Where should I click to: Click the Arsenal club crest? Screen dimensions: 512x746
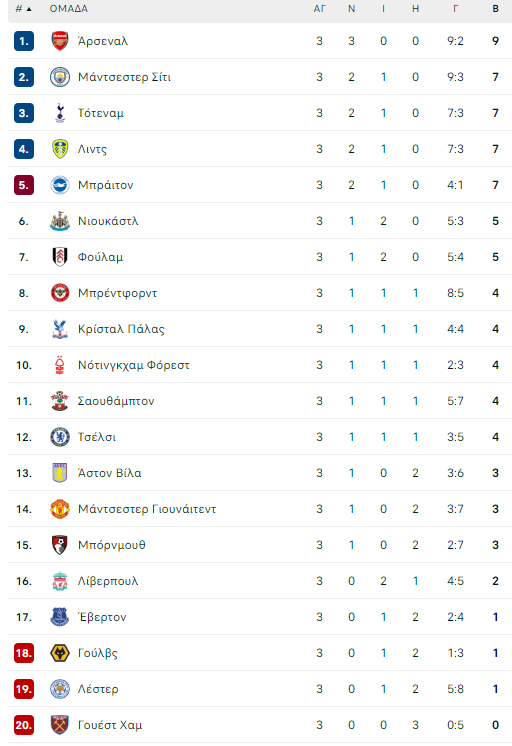point(60,41)
